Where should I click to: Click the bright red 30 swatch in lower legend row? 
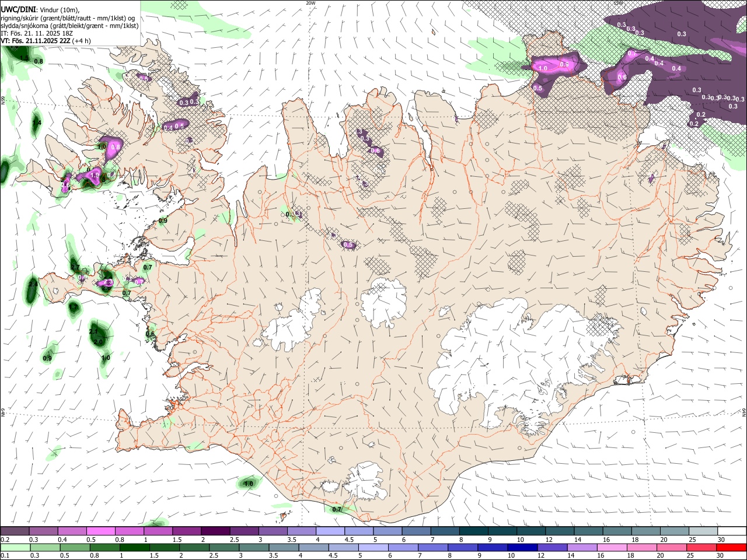[x=731, y=548]
